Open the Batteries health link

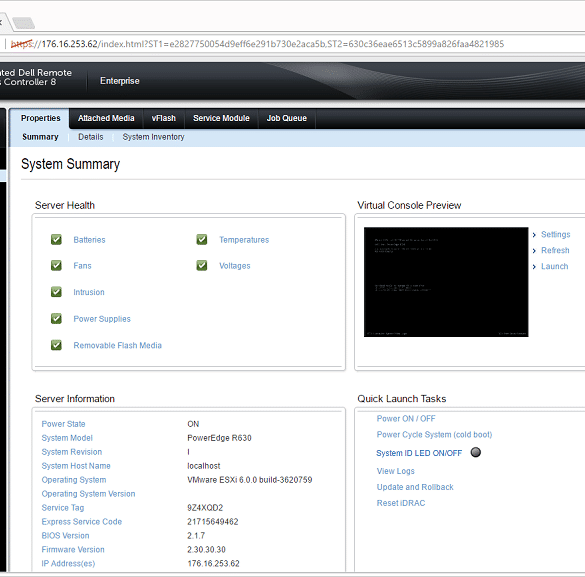point(90,240)
